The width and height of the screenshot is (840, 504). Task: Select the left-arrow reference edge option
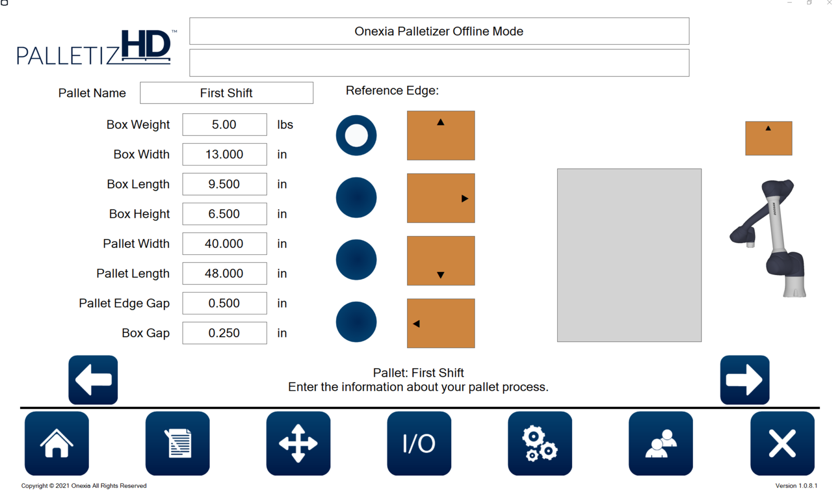pyautogui.click(x=356, y=322)
